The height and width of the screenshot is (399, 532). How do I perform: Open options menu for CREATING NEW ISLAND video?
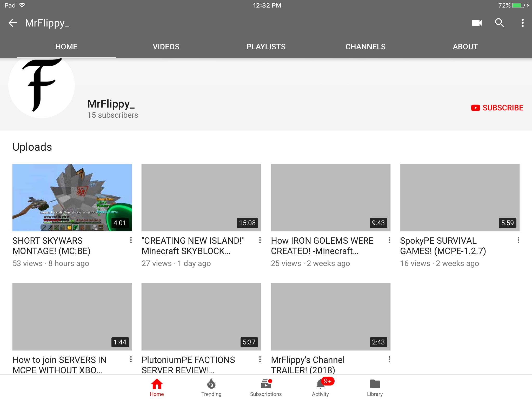260,240
